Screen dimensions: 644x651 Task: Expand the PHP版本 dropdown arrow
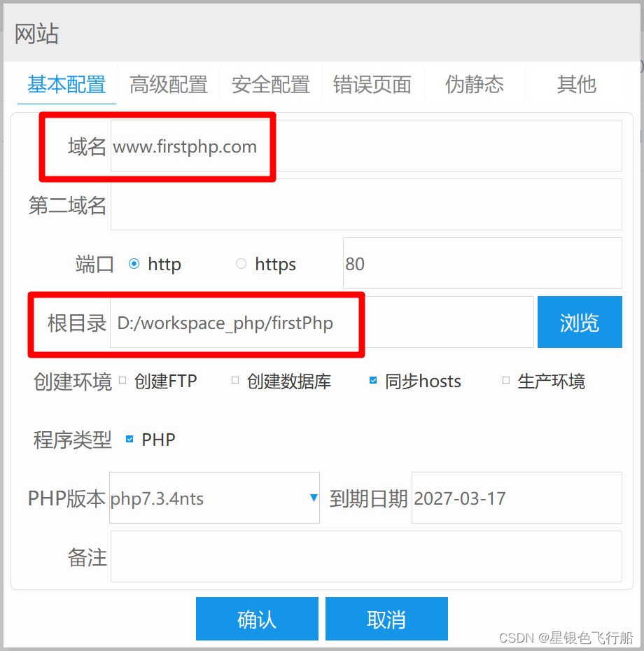coord(314,498)
